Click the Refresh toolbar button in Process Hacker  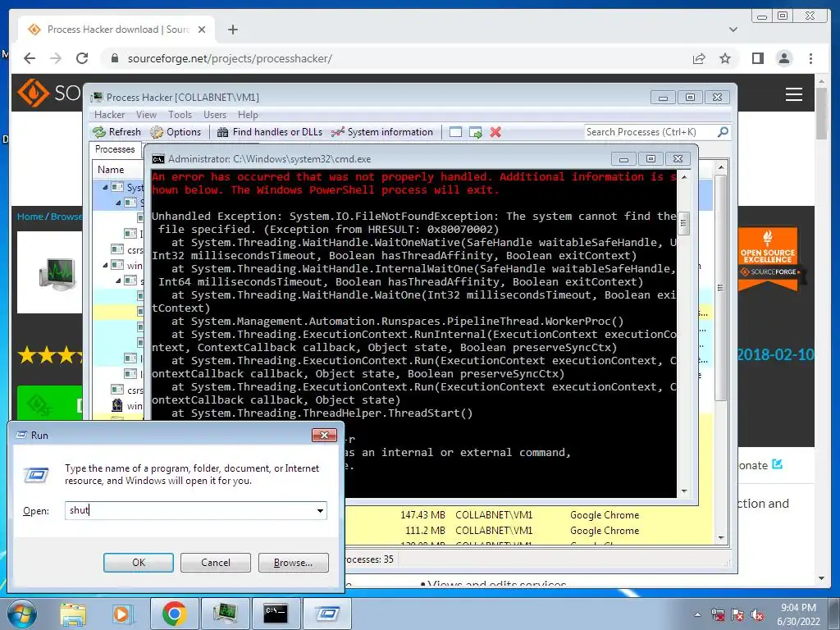coord(116,132)
